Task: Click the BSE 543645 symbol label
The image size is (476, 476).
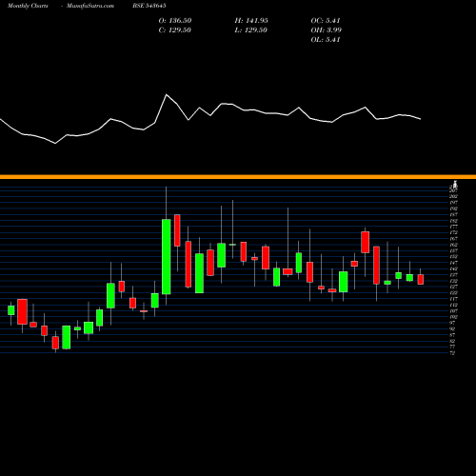Action: [149, 6]
